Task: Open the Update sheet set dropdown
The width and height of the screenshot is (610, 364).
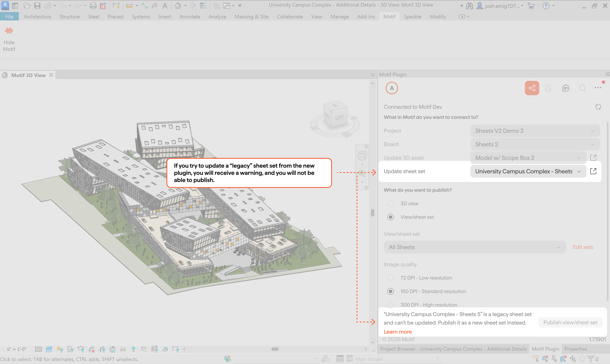Action: tap(528, 171)
